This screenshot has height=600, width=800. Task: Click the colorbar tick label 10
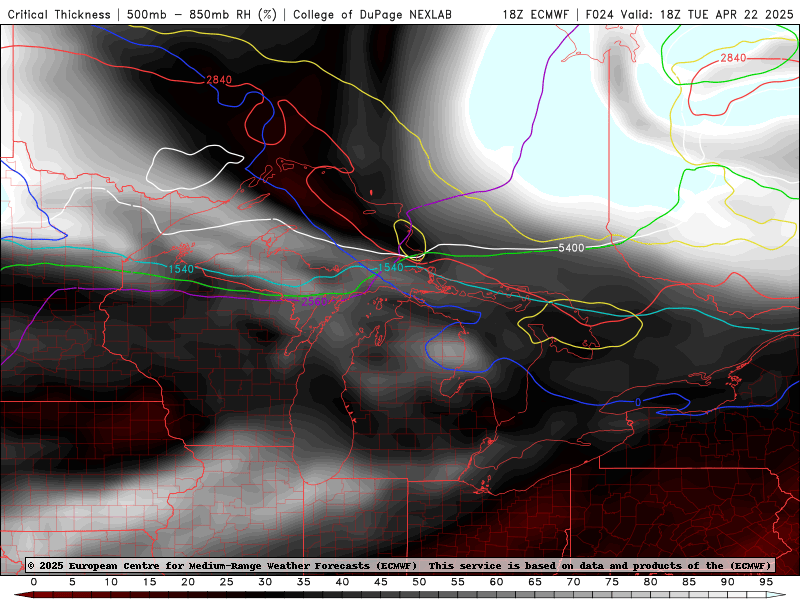point(111,582)
